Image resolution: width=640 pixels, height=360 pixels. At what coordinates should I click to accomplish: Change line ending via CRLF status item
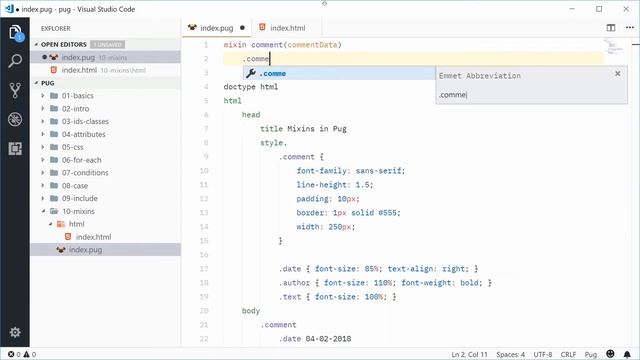[568, 354]
